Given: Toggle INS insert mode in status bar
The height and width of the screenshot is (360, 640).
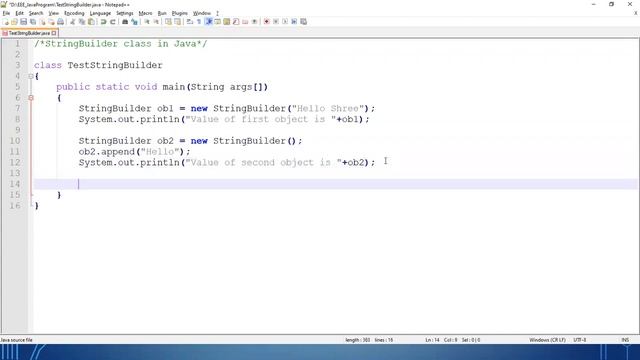Looking at the screenshot, I should 625,340.
